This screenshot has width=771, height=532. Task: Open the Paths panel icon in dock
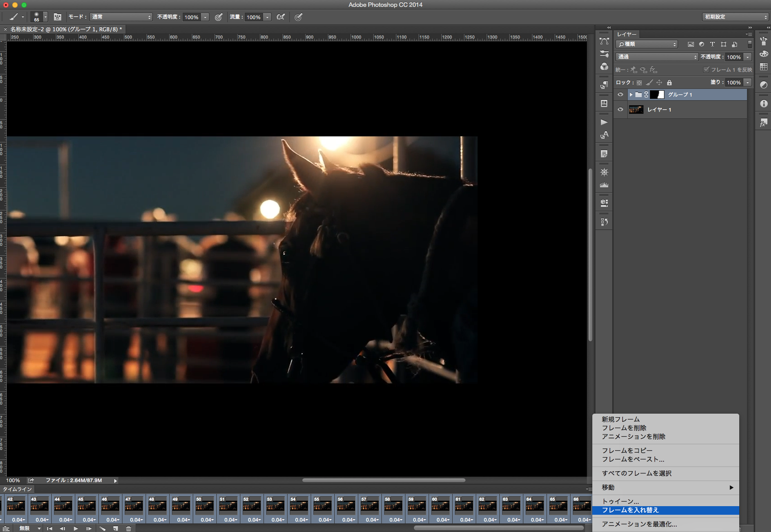pyautogui.click(x=604, y=41)
